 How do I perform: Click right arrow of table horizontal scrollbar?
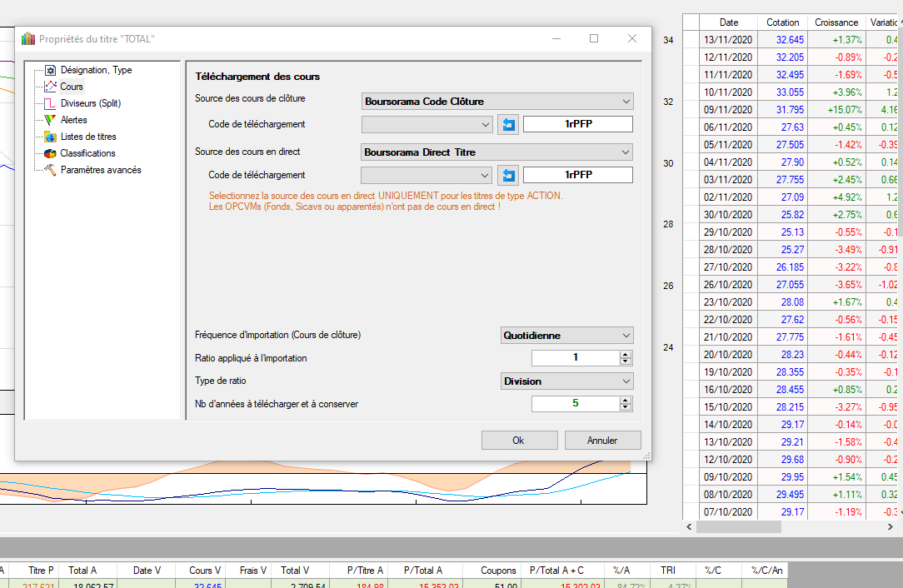coord(896,527)
